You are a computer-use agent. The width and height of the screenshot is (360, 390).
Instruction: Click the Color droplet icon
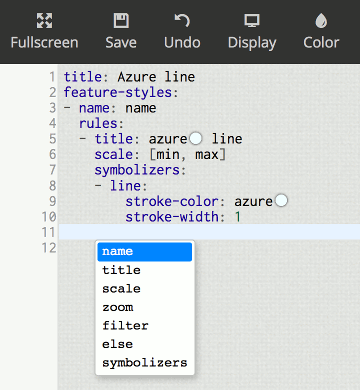(321, 21)
